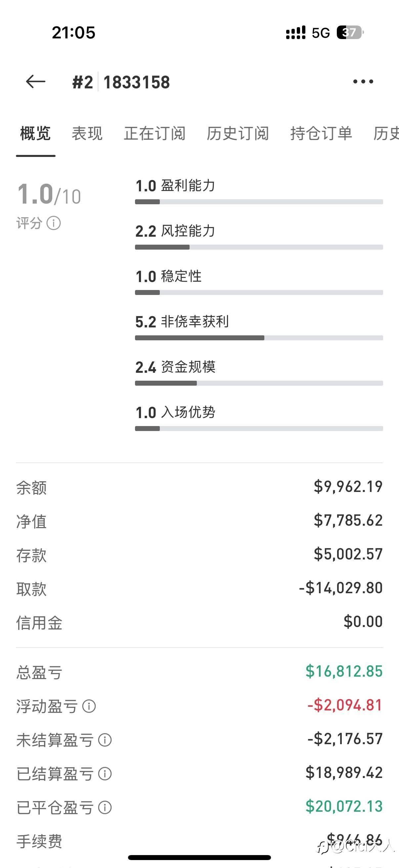Select the 概览 tab
Viewport: 399px width, 868px height.
point(35,133)
